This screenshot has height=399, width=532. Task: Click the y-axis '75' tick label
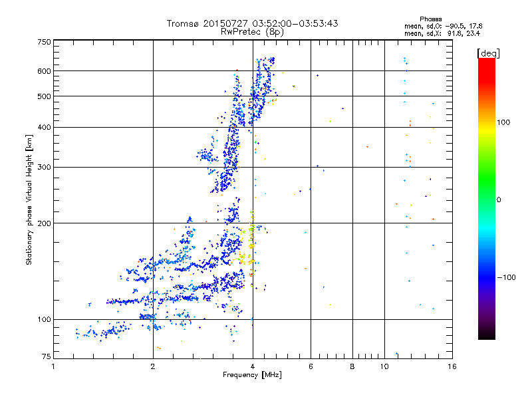(x=47, y=356)
